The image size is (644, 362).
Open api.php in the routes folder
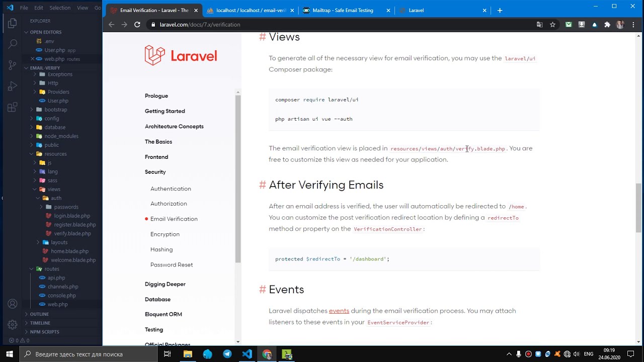pyautogui.click(x=56, y=278)
